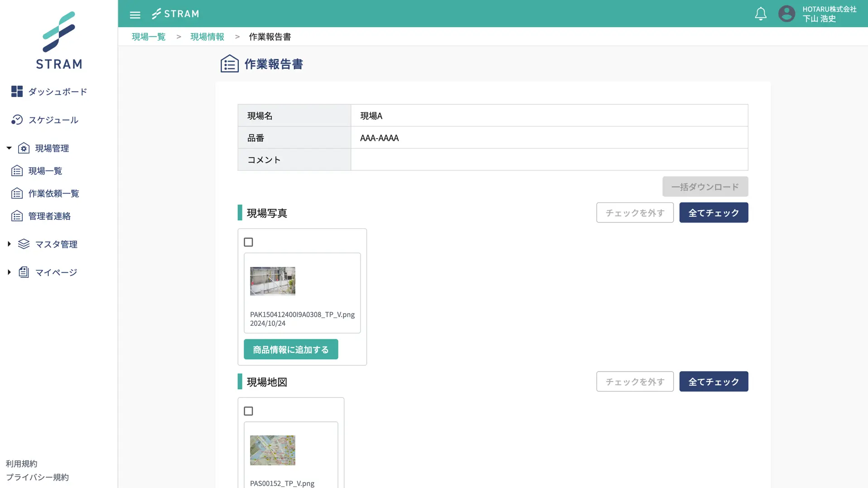
Task: Click チェックを外す button for 現場地図
Action: [635, 382]
